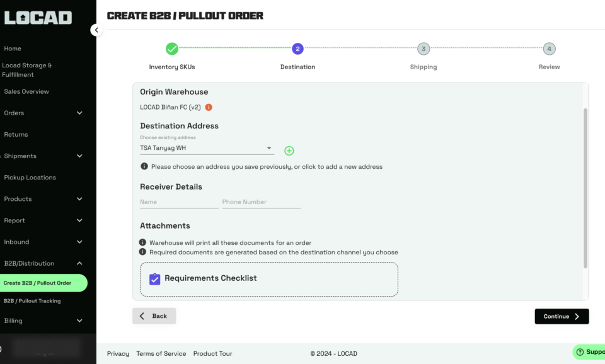
Task: Click the orange info icon beside LOCAD Biñan FC
Action: click(x=209, y=107)
